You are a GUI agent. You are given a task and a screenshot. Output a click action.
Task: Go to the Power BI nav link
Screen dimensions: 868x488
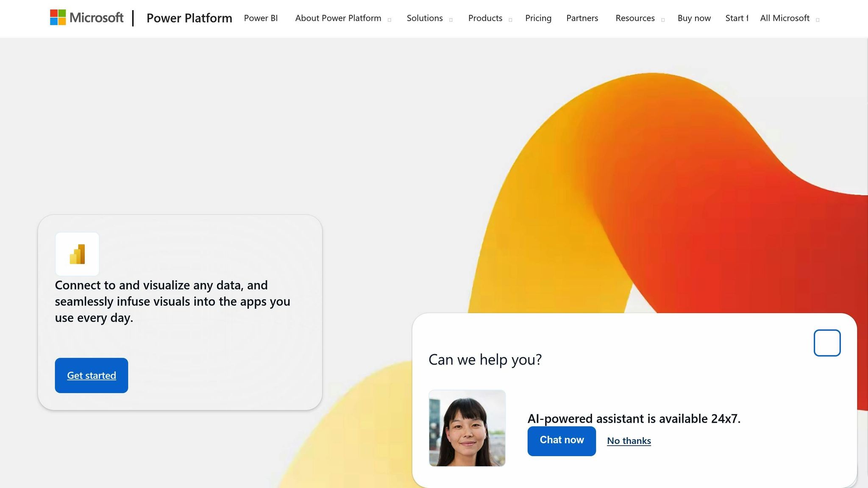(261, 18)
